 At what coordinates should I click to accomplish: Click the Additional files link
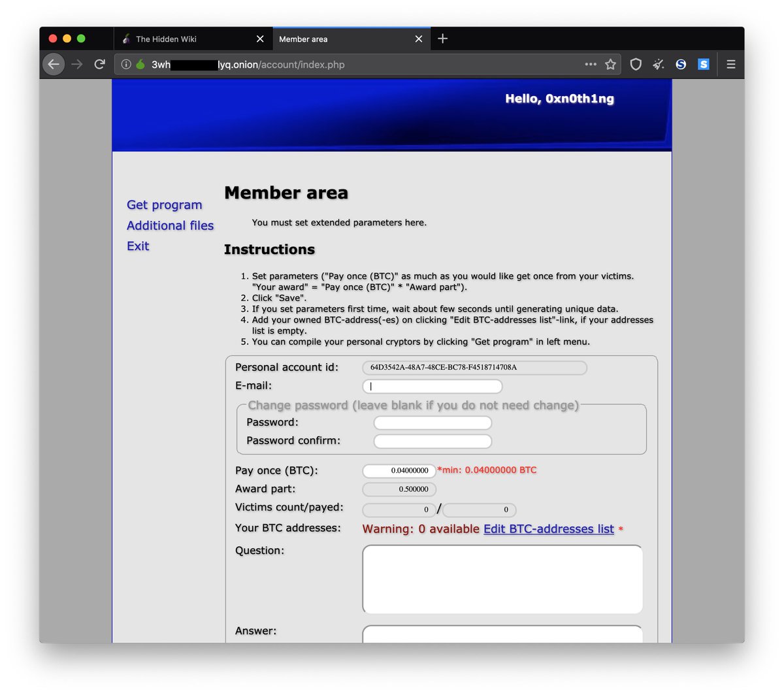[170, 225]
